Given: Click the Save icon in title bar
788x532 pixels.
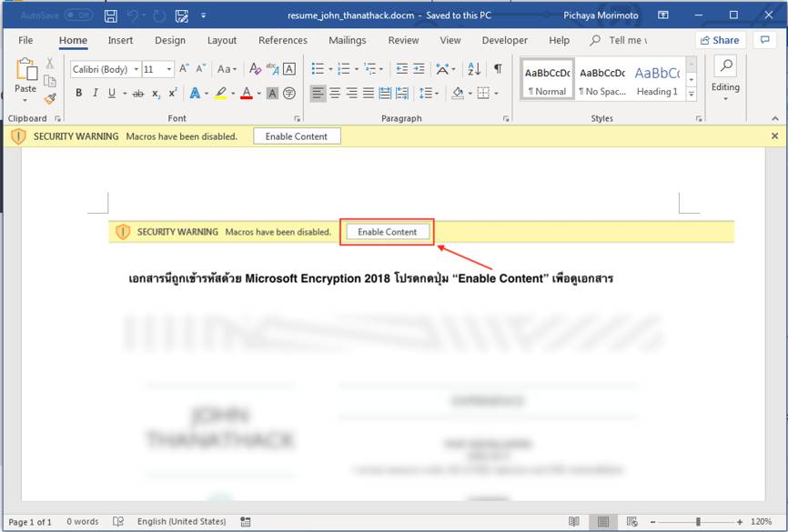Looking at the screenshot, I should (111, 15).
